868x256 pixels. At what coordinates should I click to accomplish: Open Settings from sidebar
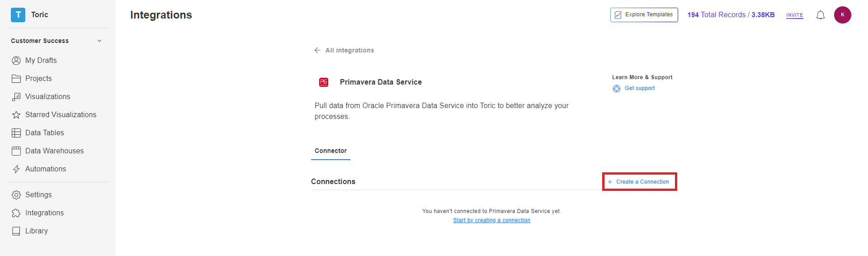point(38,194)
